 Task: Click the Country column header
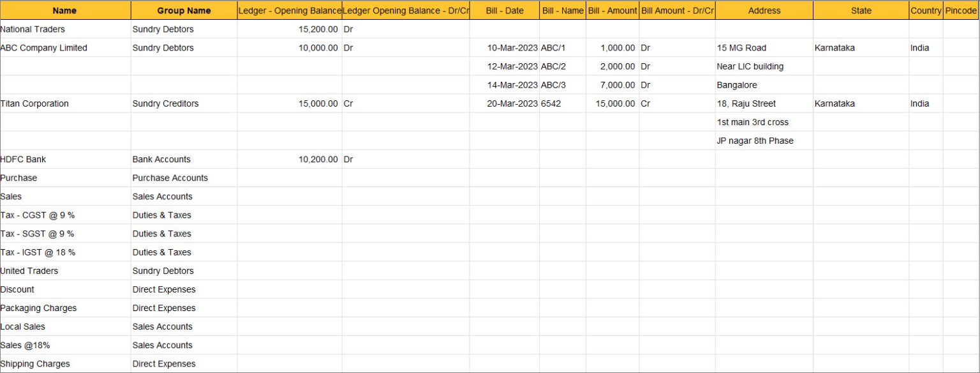(926, 10)
